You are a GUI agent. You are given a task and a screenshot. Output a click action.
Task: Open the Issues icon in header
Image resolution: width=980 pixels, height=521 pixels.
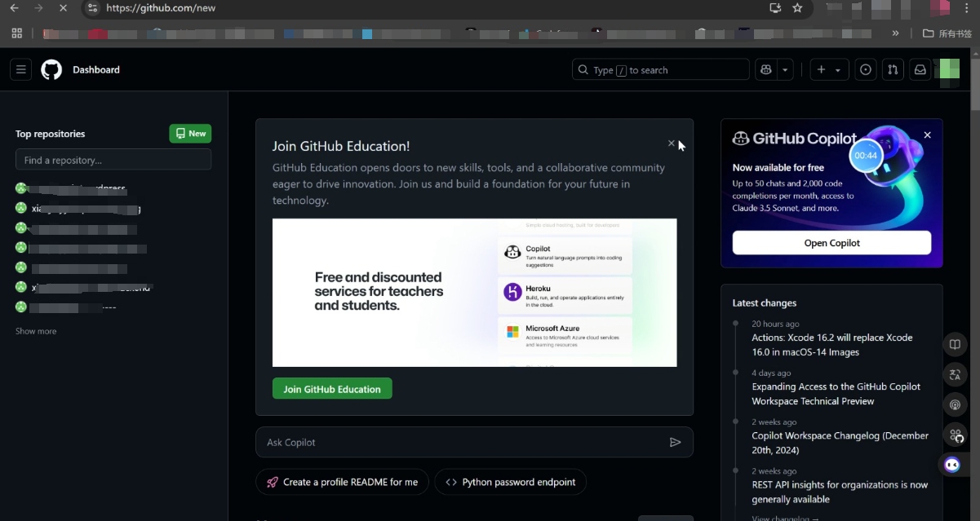pos(866,70)
